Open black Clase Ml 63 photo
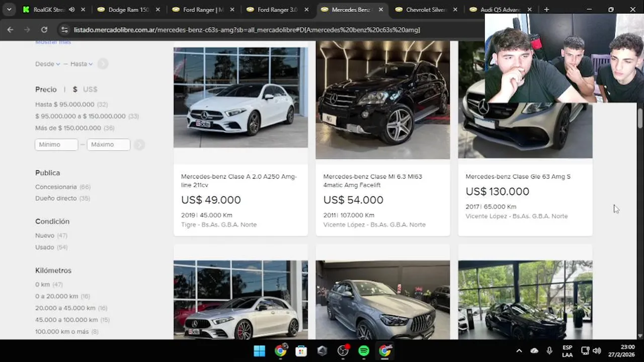Viewport: 644px width, 362px height. pos(383,100)
